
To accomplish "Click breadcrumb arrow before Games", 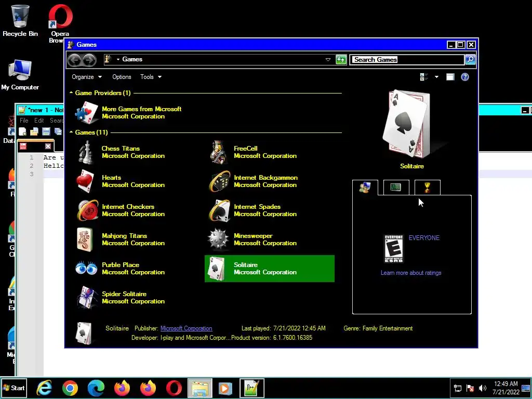I will (x=118, y=59).
